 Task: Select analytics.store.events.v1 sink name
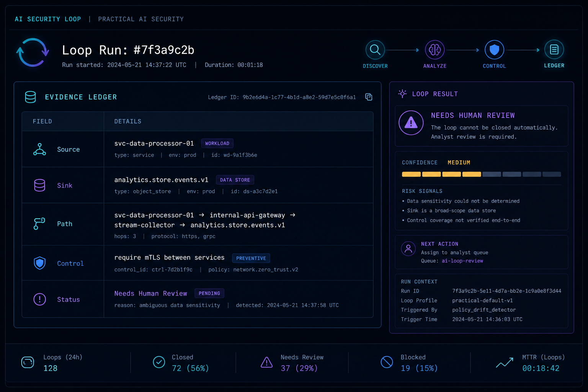(161, 180)
